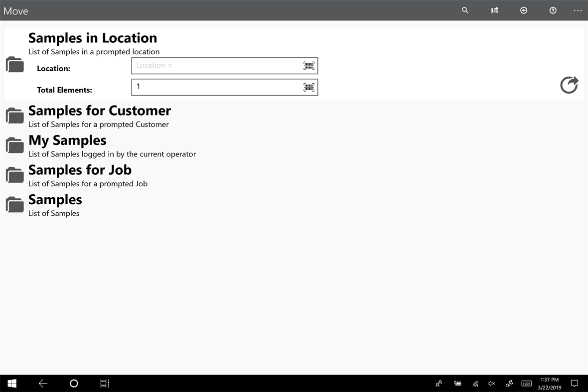Run the Samples in Location query via the refresh icon

click(x=569, y=85)
